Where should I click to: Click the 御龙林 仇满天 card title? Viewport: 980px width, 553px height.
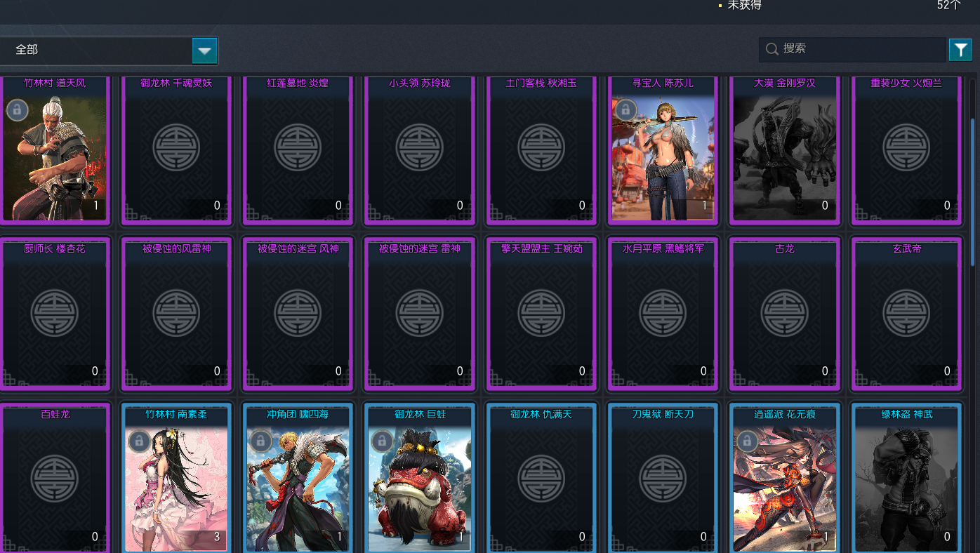541,414
